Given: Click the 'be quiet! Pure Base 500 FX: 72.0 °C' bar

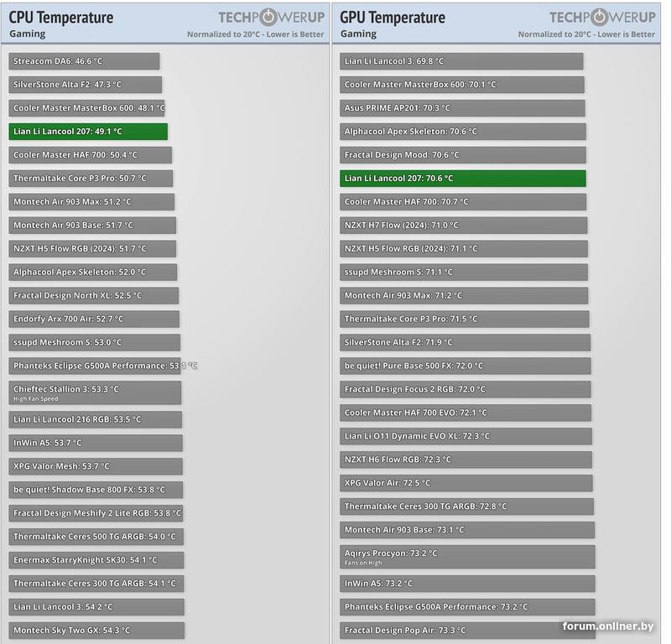Looking at the screenshot, I should coord(466,366).
